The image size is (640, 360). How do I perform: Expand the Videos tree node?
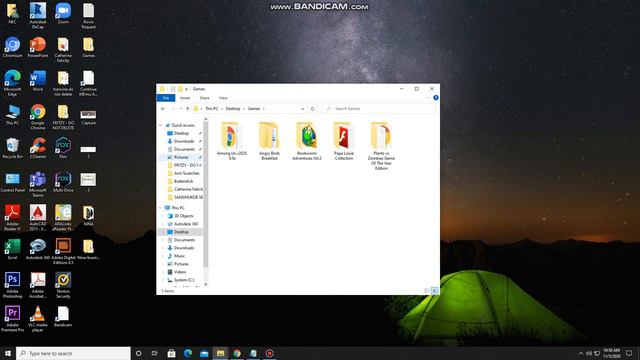(x=163, y=272)
